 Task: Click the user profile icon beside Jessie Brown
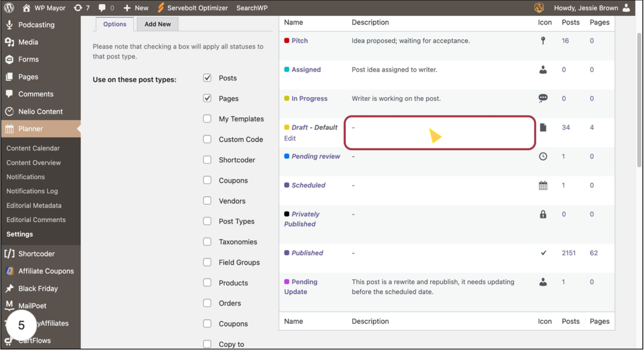point(626,8)
